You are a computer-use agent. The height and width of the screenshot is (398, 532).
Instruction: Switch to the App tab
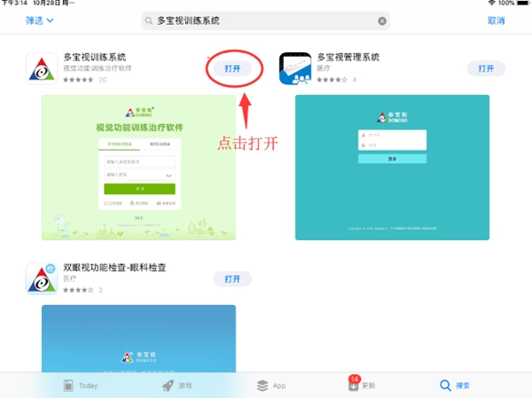pos(271,386)
